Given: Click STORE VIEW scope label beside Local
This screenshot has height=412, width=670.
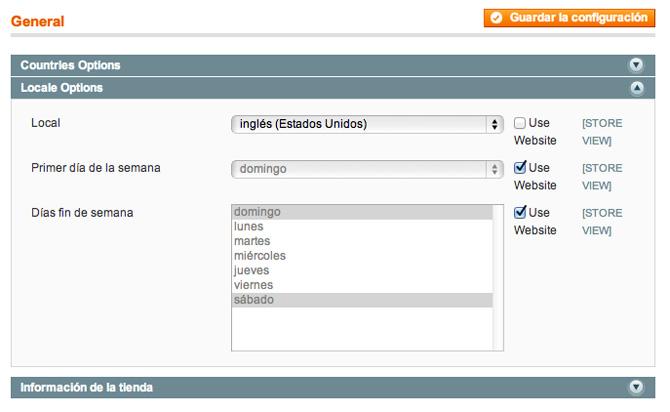Looking at the screenshot, I should click(602, 132).
